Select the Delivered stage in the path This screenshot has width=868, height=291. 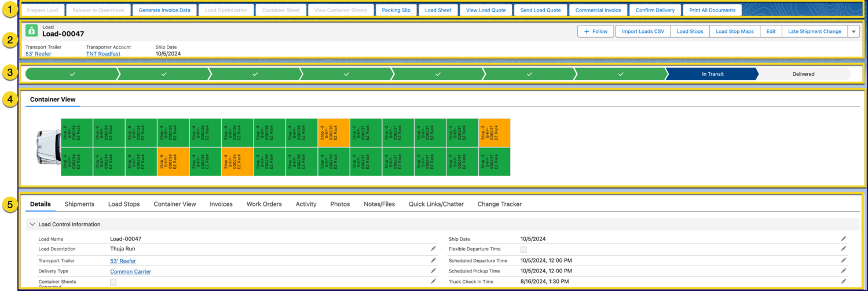click(803, 74)
